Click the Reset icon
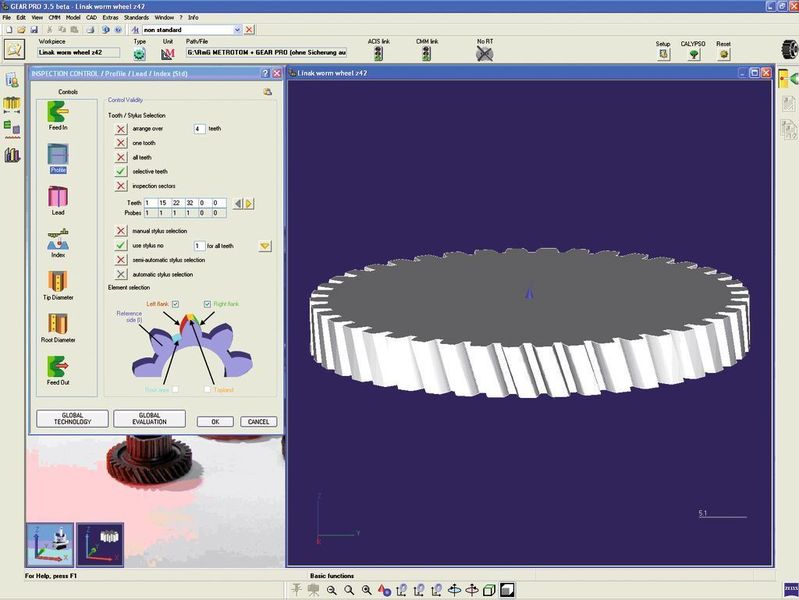Image resolution: width=799 pixels, height=600 pixels. coord(724,54)
